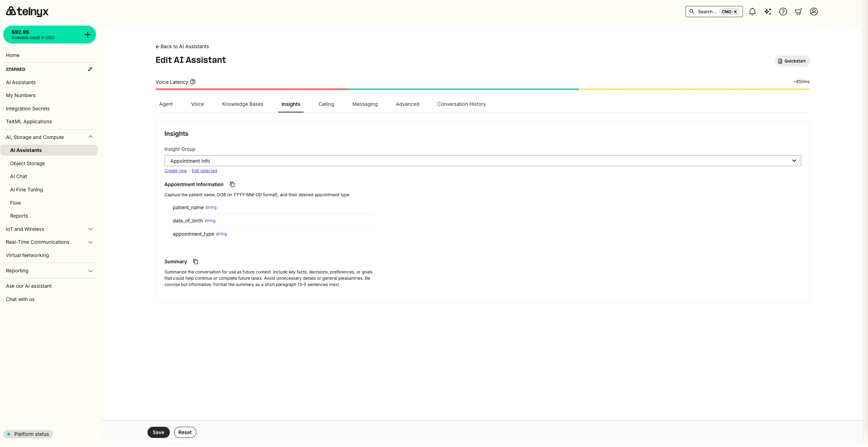Image resolution: width=868 pixels, height=447 pixels.
Task: Save the AI Assistant changes
Action: 158,432
